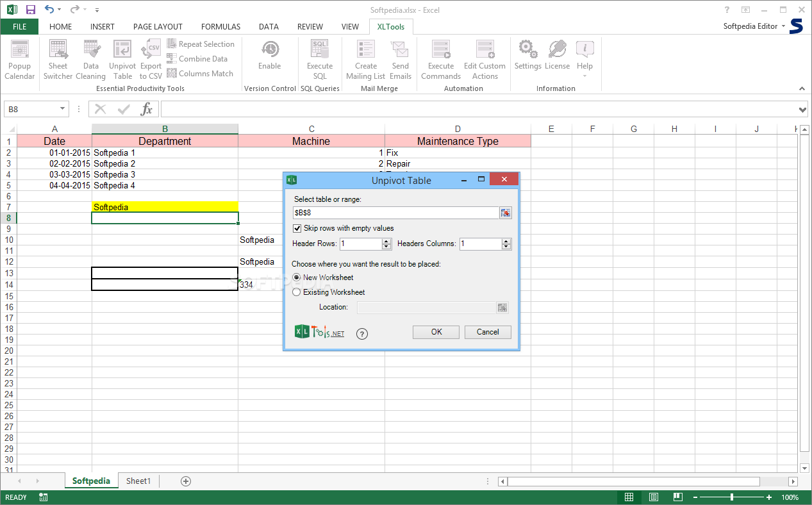Open the PAGE LAYOUT tab
Viewport: 812px width, 505px height.
(x=158, y=26)
